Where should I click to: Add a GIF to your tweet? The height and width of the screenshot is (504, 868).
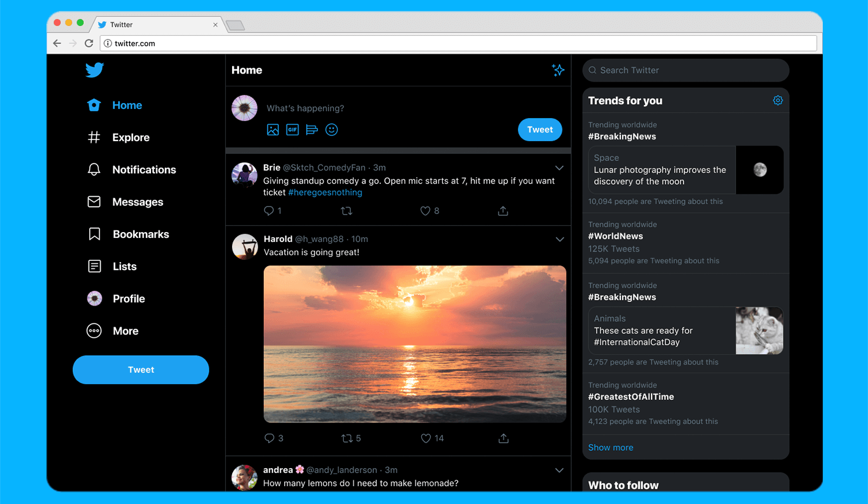coord(292,130)
